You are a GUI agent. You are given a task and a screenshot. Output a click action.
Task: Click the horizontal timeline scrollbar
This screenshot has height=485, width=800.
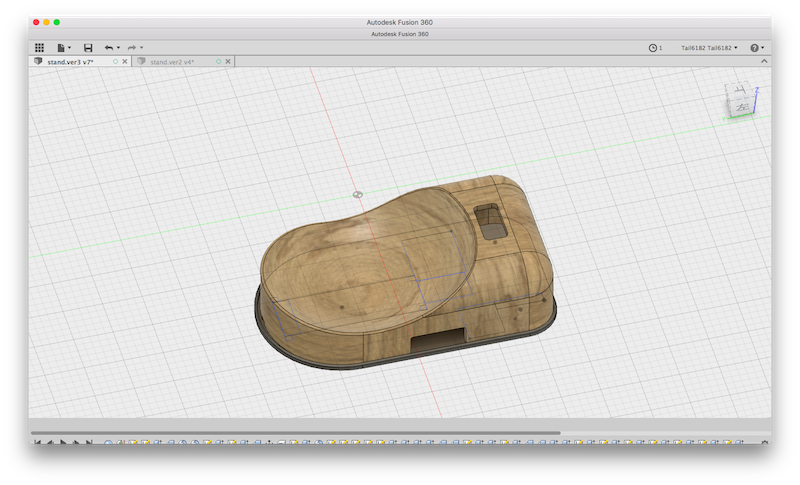point(295,433)
